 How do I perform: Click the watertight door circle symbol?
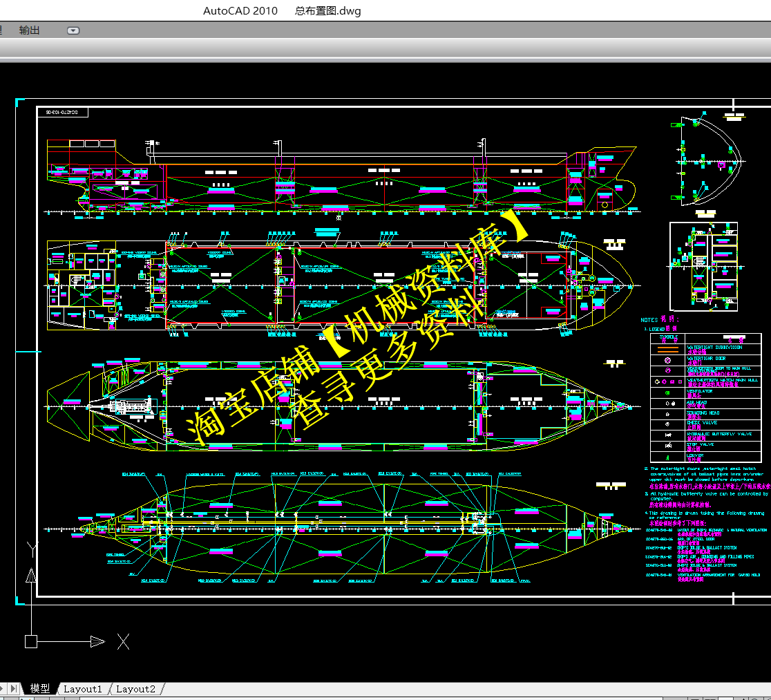click(x=668, y=361)
